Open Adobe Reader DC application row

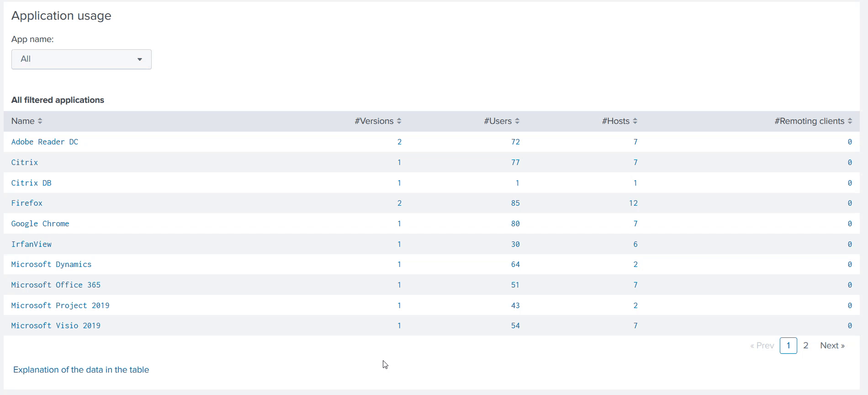(x=45, y=142)
